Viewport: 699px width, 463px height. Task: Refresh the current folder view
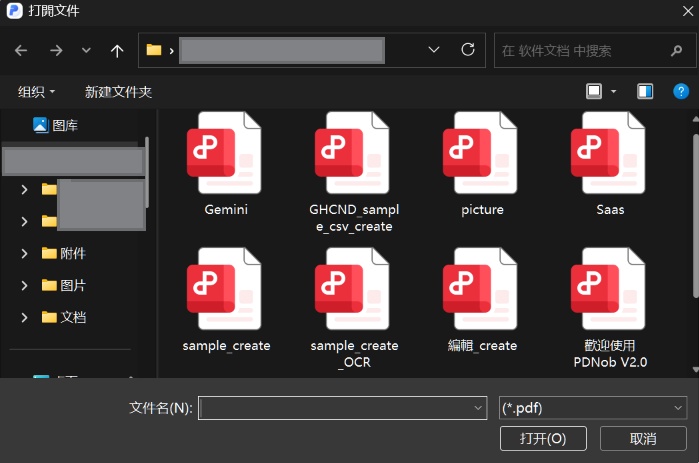click(x=468, y=50)
